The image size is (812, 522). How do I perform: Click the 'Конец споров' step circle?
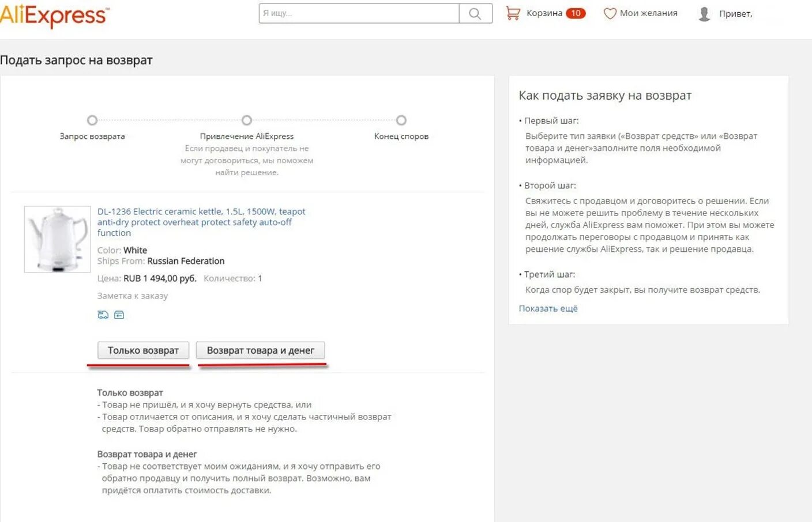tap(401, 120)
